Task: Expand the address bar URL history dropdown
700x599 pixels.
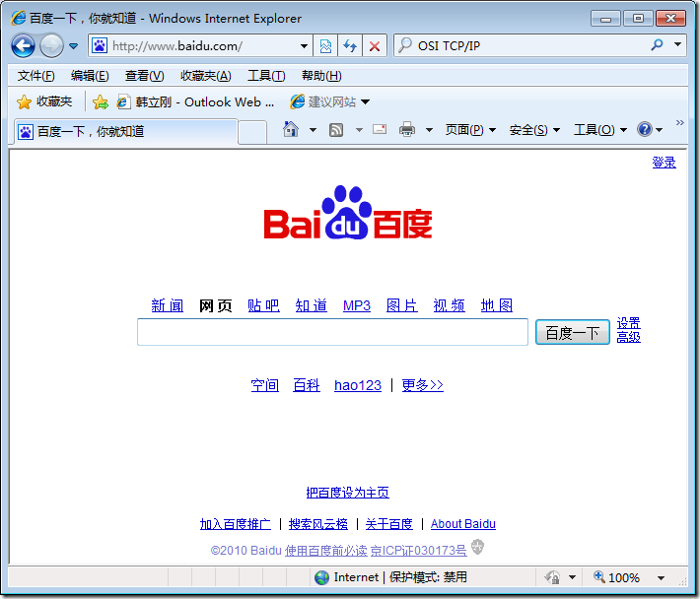Action: pos(304,46)
